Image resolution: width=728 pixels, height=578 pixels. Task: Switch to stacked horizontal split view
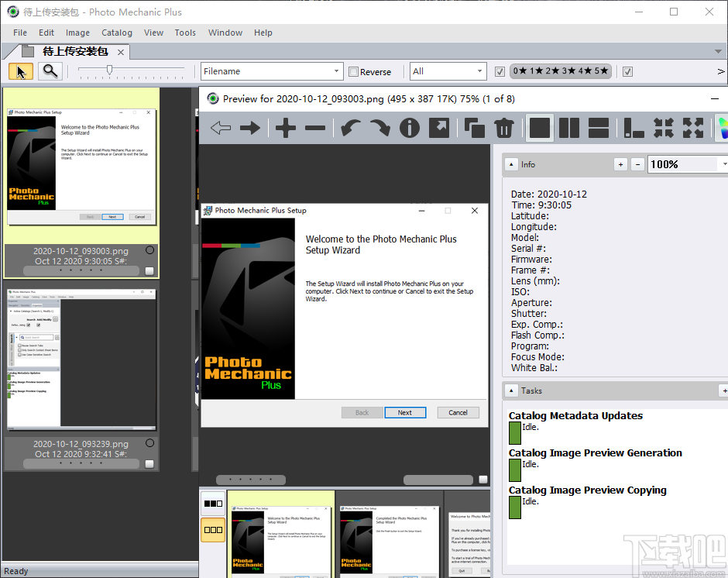(599, 128)
